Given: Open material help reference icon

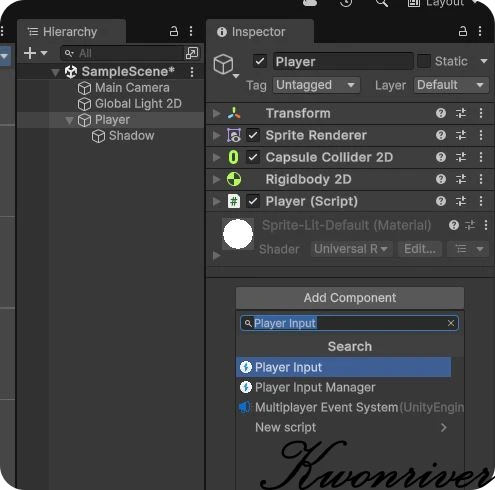Looking at the screenshot, I should (x=454, y=225).
